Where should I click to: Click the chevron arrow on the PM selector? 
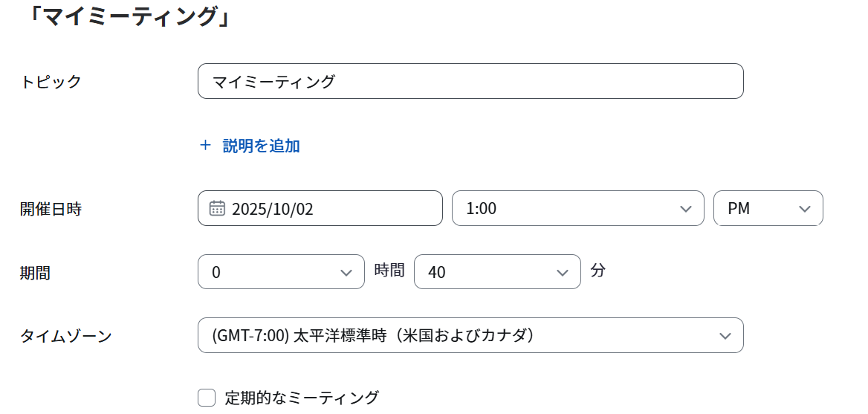pos(804,209)
